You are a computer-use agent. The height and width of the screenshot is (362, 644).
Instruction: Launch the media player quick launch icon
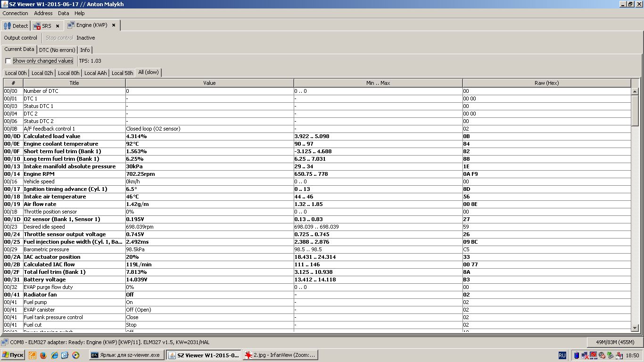(75, 355)
